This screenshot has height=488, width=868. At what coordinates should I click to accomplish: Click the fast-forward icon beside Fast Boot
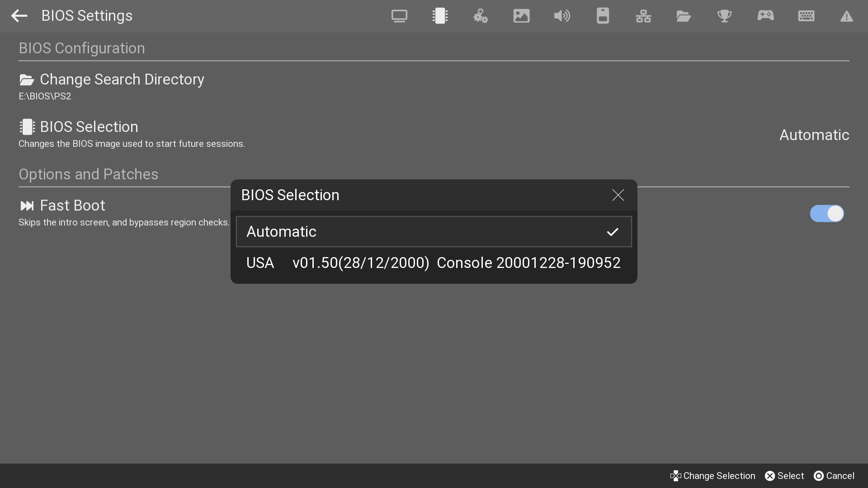27,206
